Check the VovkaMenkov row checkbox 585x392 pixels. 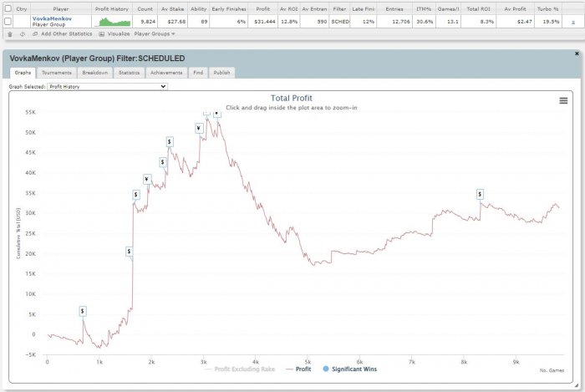pyautogui.click(x=8, y=22)
